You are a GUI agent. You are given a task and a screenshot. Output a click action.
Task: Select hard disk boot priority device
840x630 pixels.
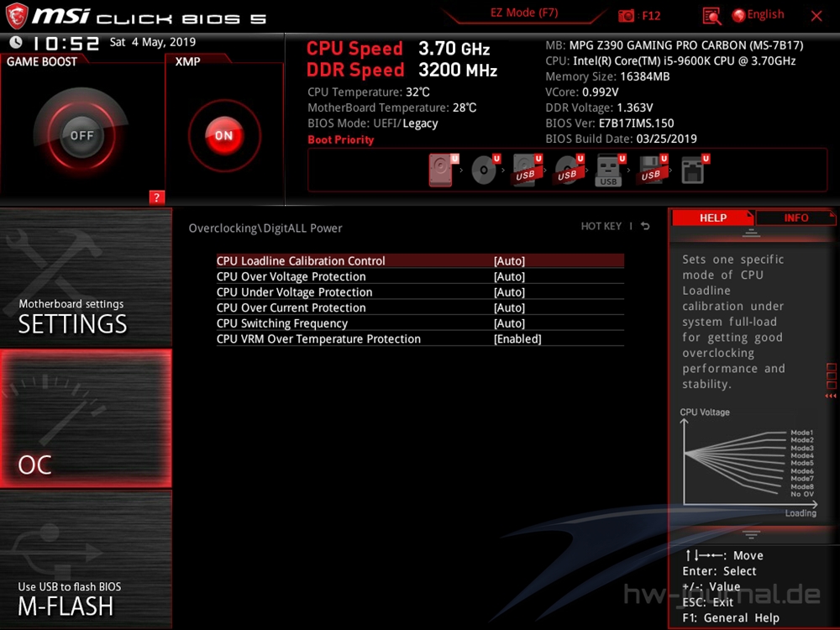click(443, 171)
